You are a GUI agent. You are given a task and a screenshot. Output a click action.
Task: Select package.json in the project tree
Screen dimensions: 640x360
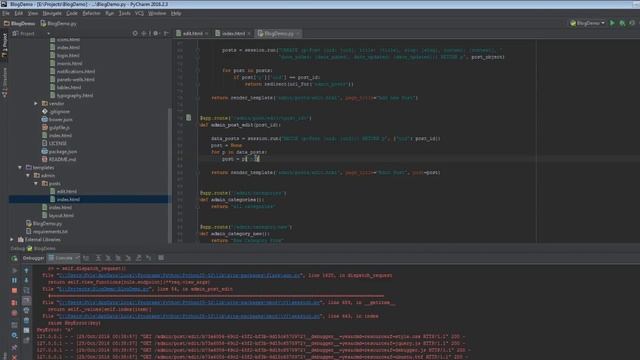coord(59,151)
